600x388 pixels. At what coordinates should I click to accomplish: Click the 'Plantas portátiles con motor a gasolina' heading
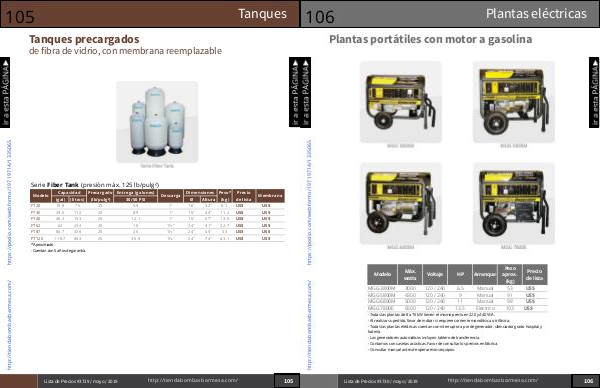click(430, 39)
